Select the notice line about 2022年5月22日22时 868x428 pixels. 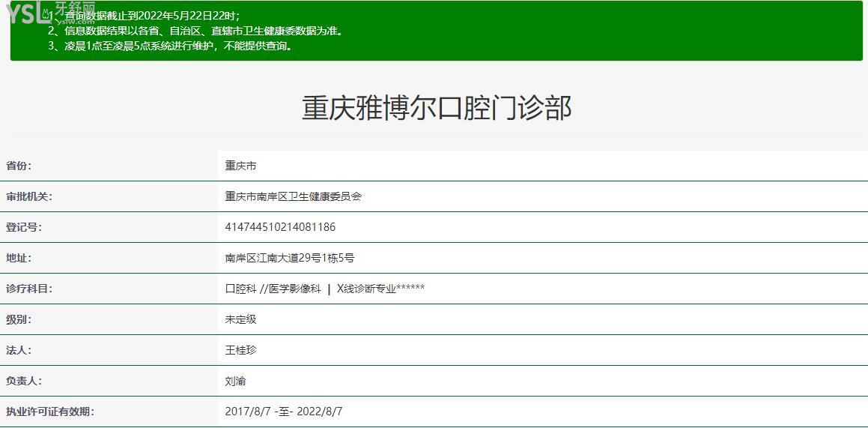tap(144, 16)
